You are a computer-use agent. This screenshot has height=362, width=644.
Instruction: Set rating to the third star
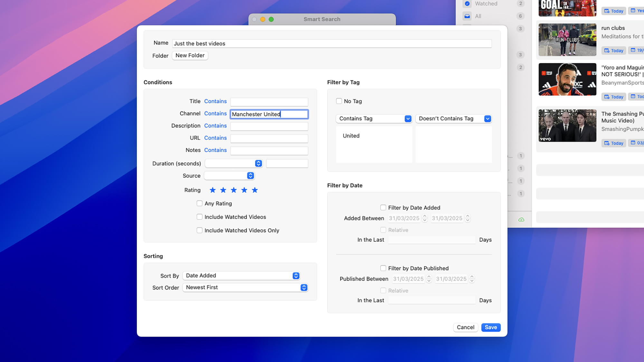tap(234, 190)
